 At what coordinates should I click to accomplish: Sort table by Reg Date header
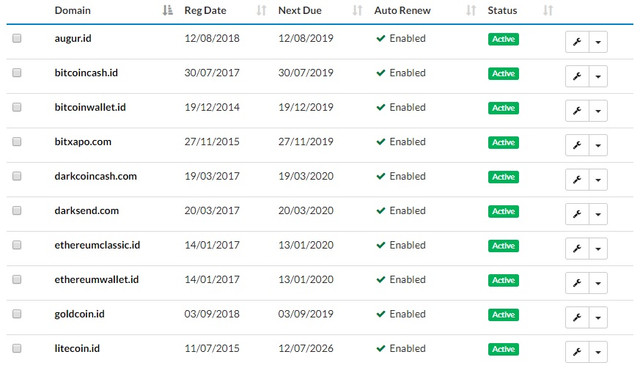click(205, 11)
